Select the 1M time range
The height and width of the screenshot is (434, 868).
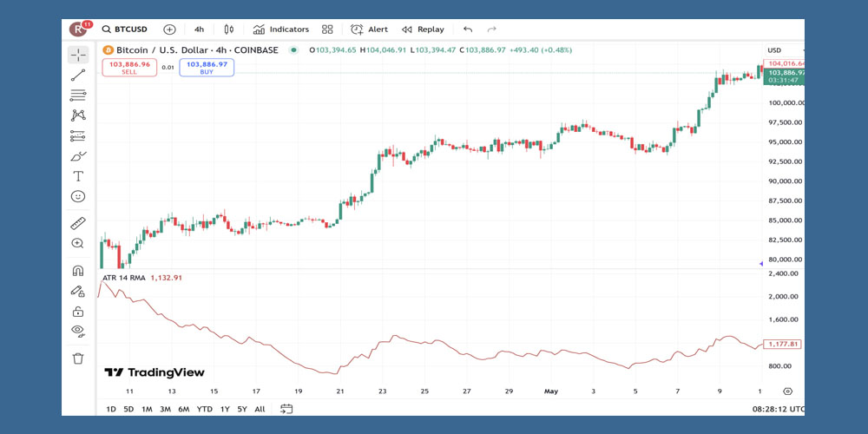click(x=147, y=409)
